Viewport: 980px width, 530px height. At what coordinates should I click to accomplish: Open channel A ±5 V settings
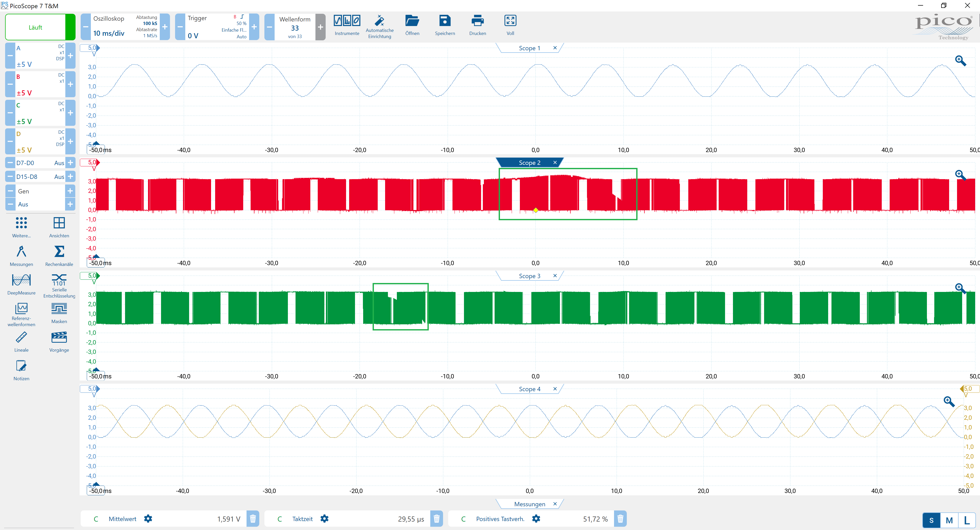(40, 56)
